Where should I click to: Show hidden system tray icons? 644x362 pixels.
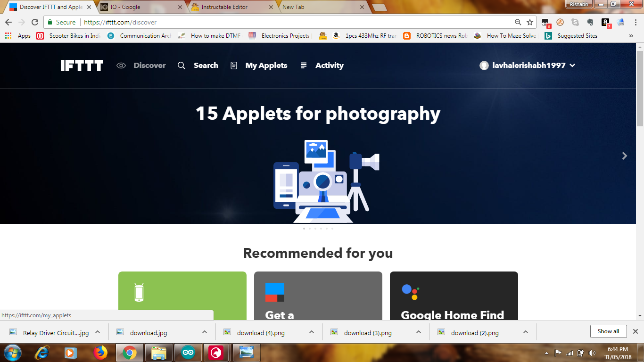pyautogui.click(x=546, y=353)
